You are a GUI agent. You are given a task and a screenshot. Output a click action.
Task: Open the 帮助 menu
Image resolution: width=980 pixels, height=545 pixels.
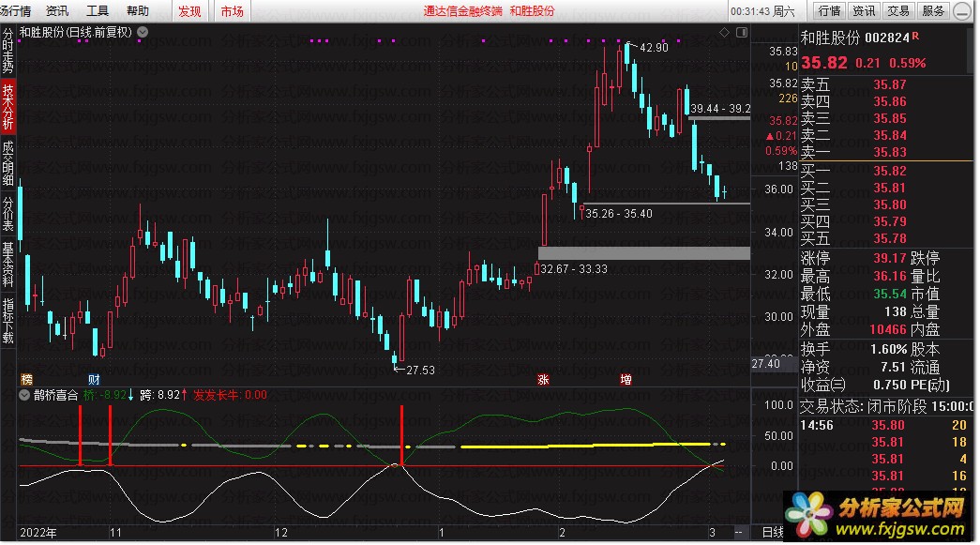tap(138, 10)
